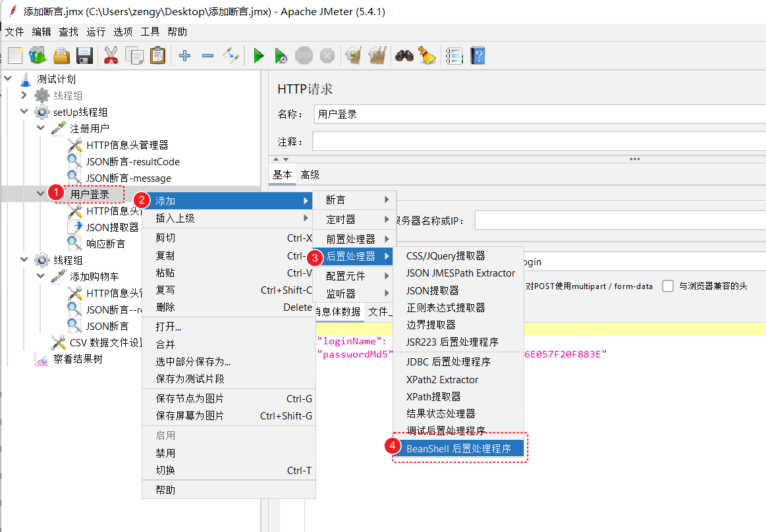Click the CSV 数据文件设置 wrench icon
Screen dimensions: 766x532
coord(58,342)
